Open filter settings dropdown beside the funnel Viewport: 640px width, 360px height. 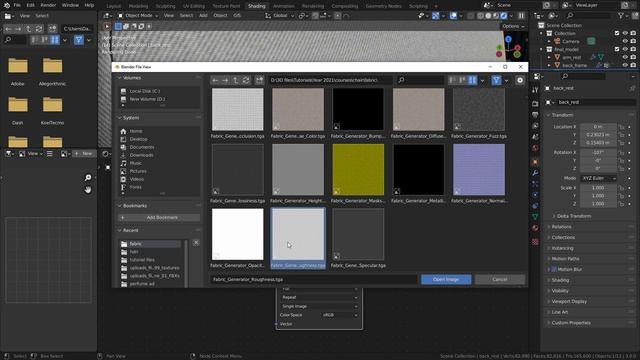[506, 80]
